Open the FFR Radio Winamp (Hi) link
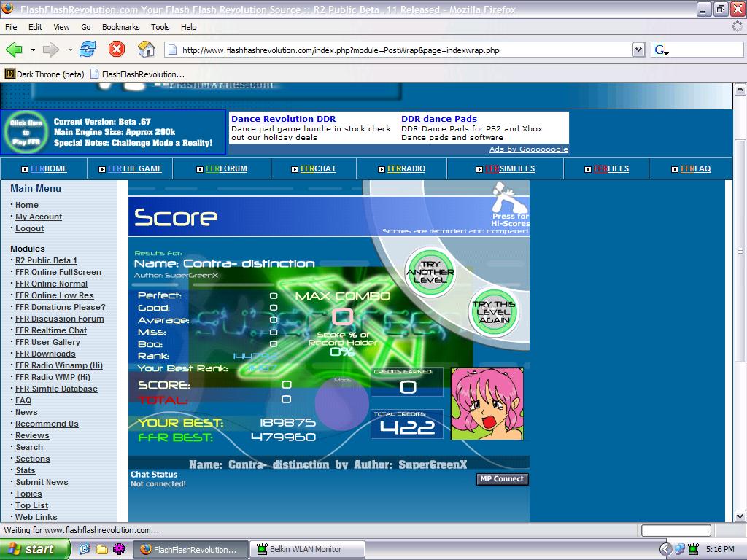Viewport: 747px width, 560px height. pyautogui.click(x=59, y=365)
